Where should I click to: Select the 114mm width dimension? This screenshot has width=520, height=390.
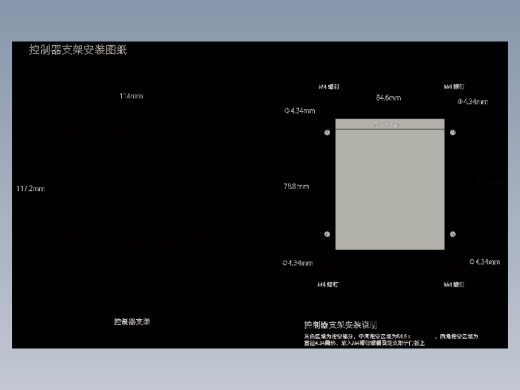[x=131, y=96]
